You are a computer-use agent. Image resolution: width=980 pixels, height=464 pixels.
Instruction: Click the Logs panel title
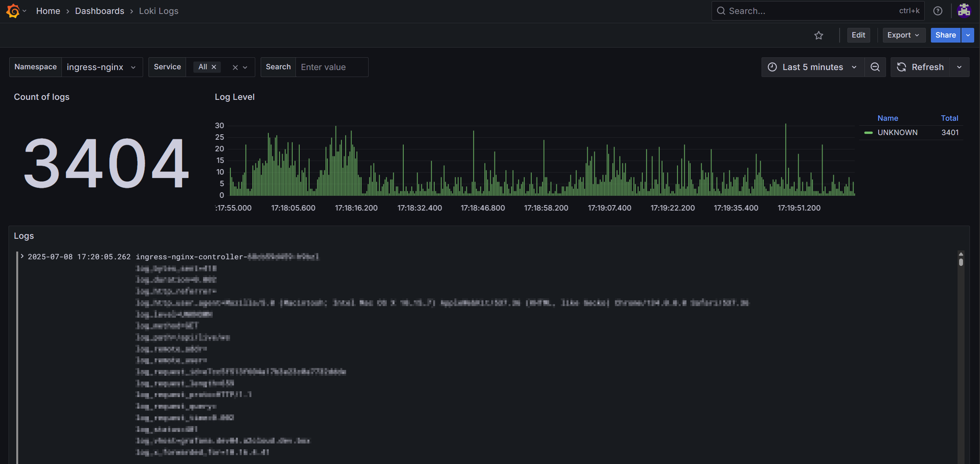point(24,236)
